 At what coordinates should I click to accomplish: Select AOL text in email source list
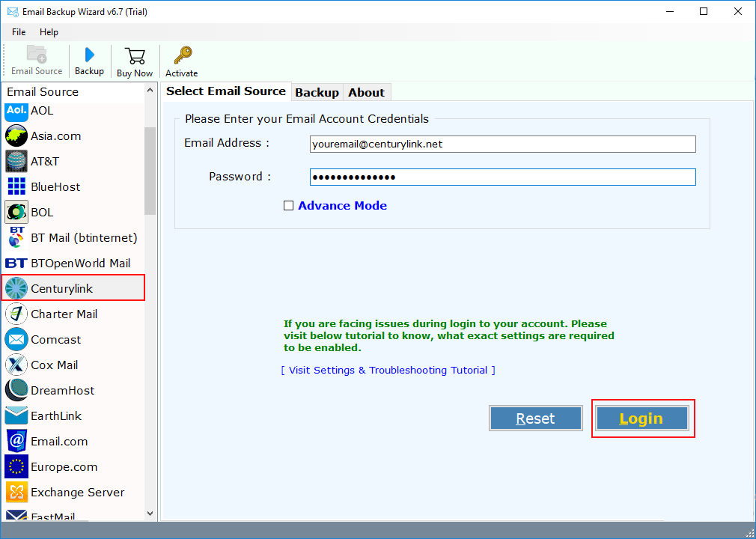point(42,111)
